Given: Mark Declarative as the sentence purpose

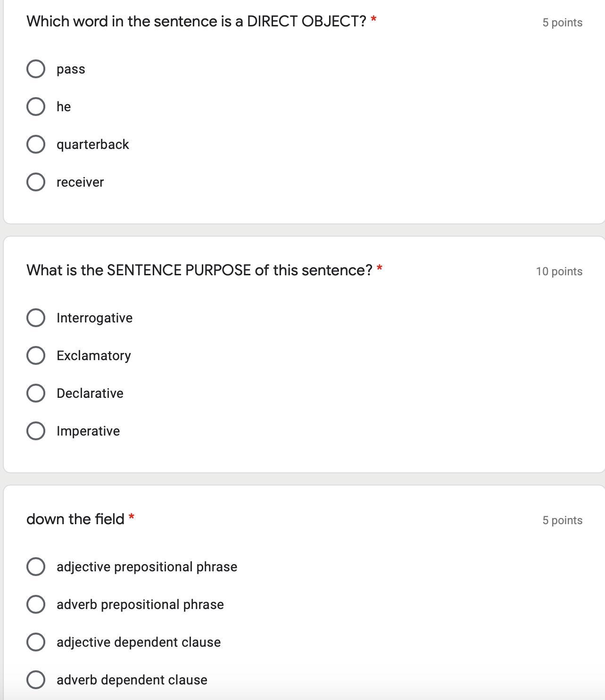Looking at the screenshot, I should pyautogui.click(x=36, y=393).
